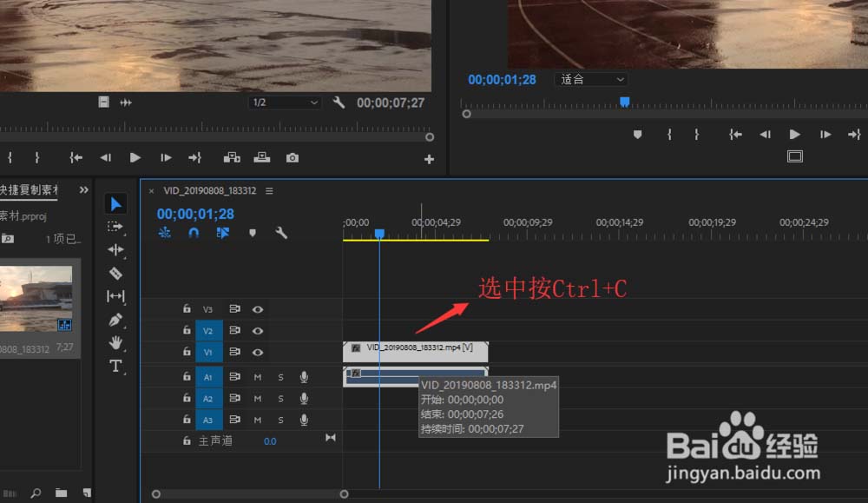Open the 1/2 playback resolution dropdown
Viewport: 868px width, 503px height.
click(x=284, y=102)
